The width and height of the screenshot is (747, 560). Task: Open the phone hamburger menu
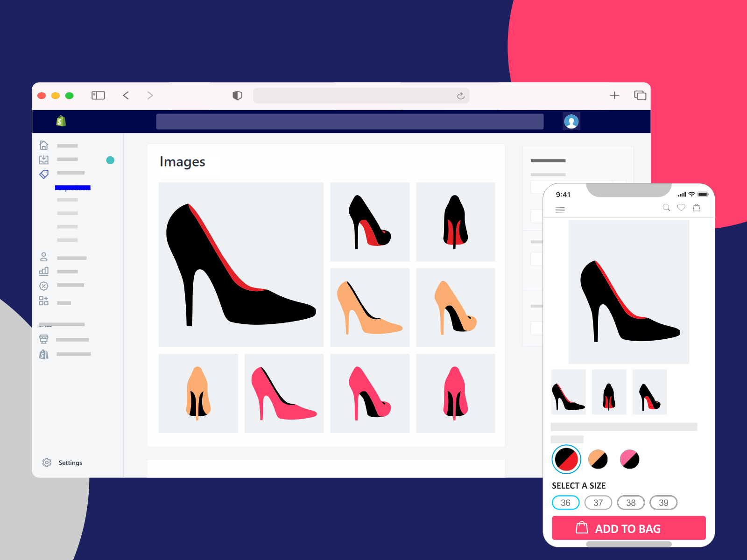(x=560, y=210)
